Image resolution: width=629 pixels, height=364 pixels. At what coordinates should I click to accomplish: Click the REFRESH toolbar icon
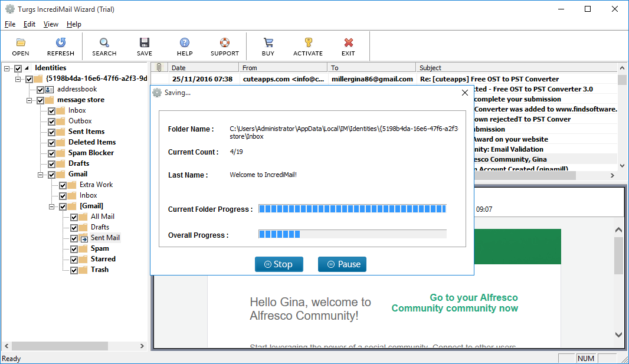click(61, 42)
